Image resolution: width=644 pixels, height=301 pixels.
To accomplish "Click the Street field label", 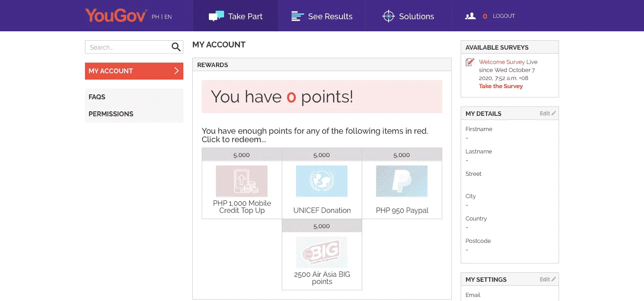I will (x=474, y=174).
